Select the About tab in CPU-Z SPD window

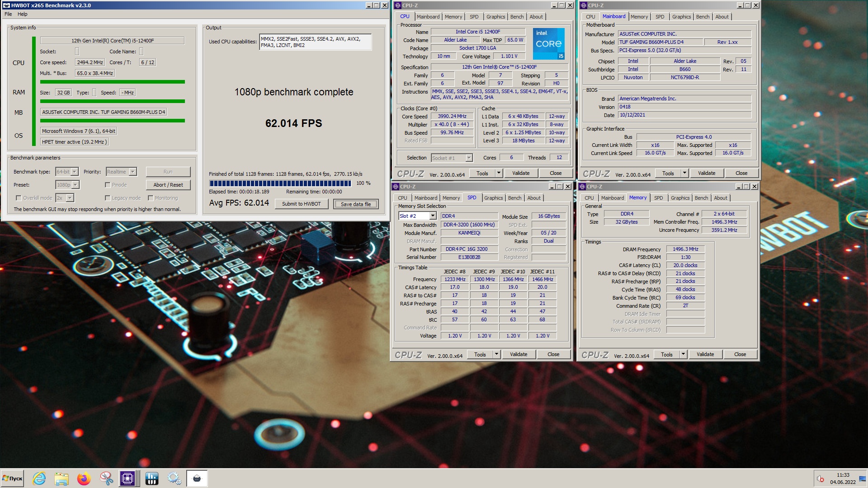pyautogui.click(x=533, y=198)
